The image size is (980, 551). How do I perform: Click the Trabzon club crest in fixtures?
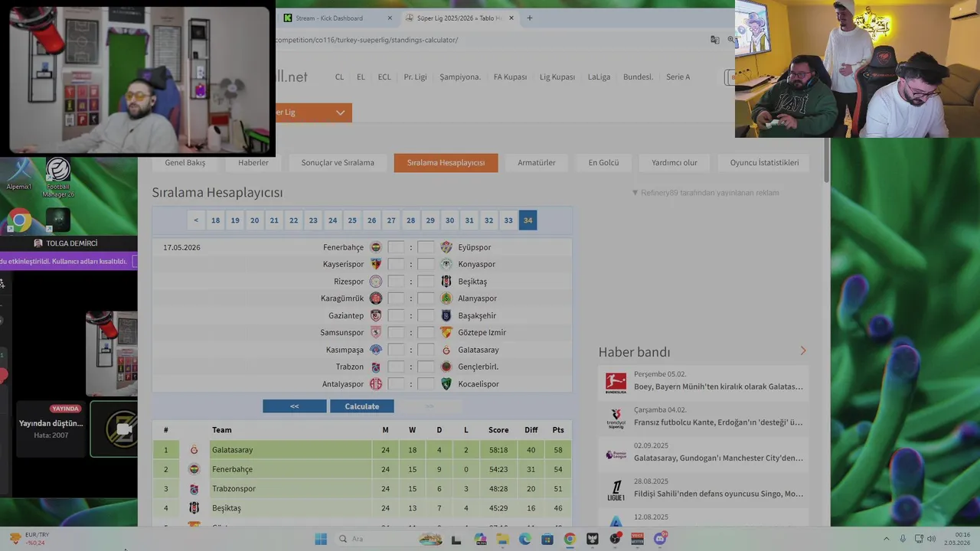376,367
